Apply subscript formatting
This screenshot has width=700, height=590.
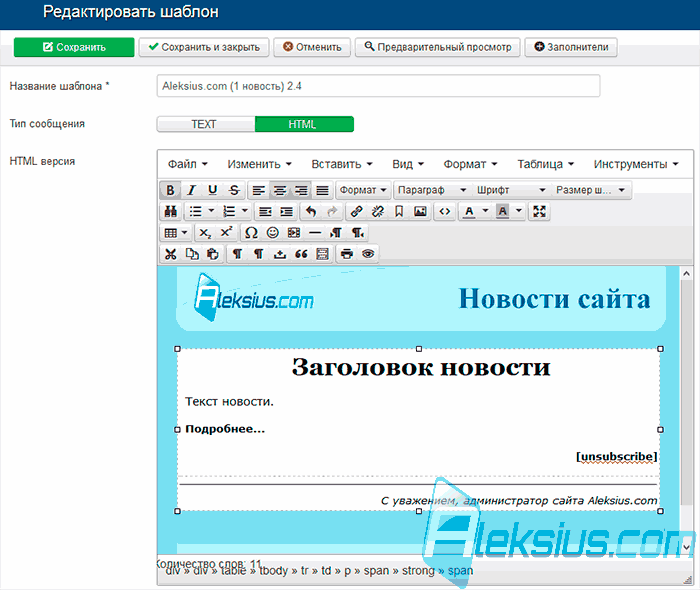pos(205,233)
